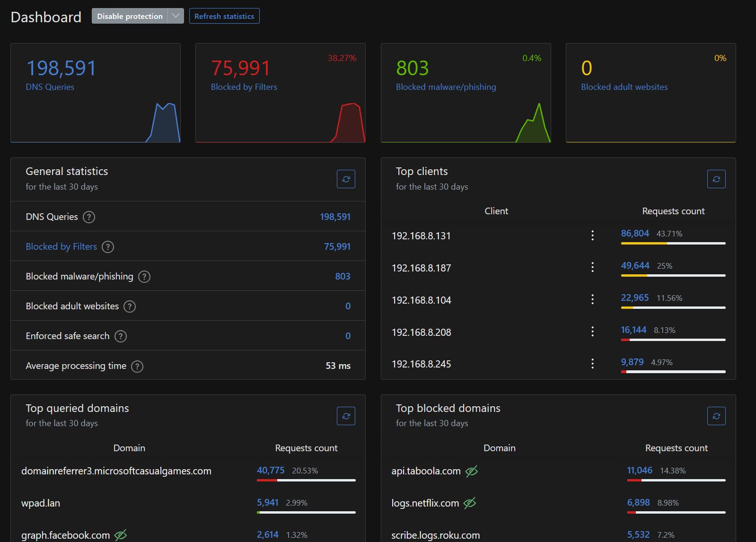Open the Blocked by Filters link
Viewport: 756px width, 542px height.
pos(61,246)
